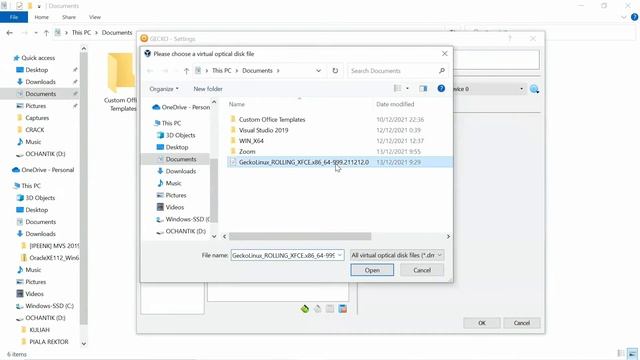The width and height of the screenshot is (640, 360).
Task: Select This PC in dialog navigation tree
Action: tap(167, 123)
